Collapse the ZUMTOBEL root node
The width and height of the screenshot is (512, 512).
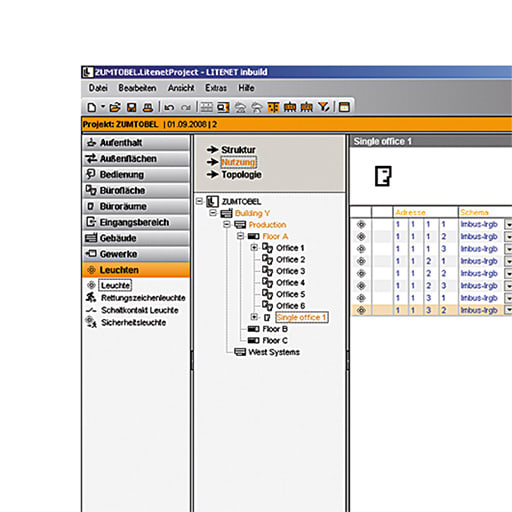199,201
